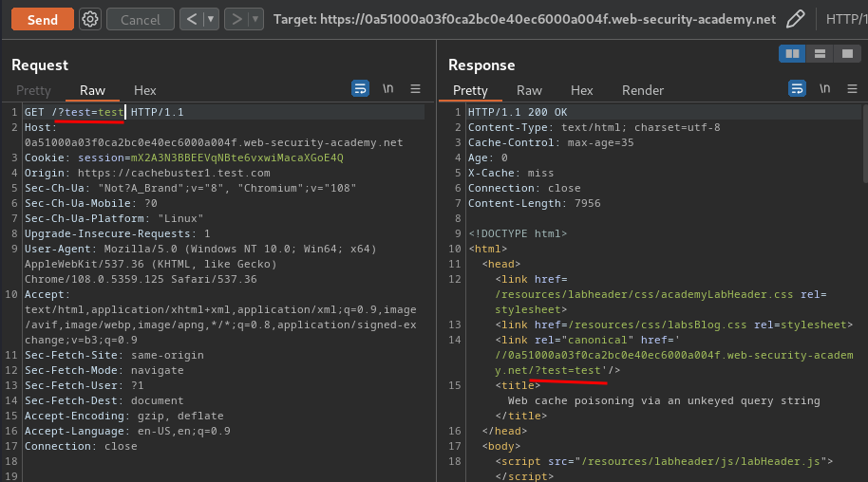The width and height of the screenshot is (868, 482).
Task: Click the Response panel vertical scrollbar
Action: [865, 142]
